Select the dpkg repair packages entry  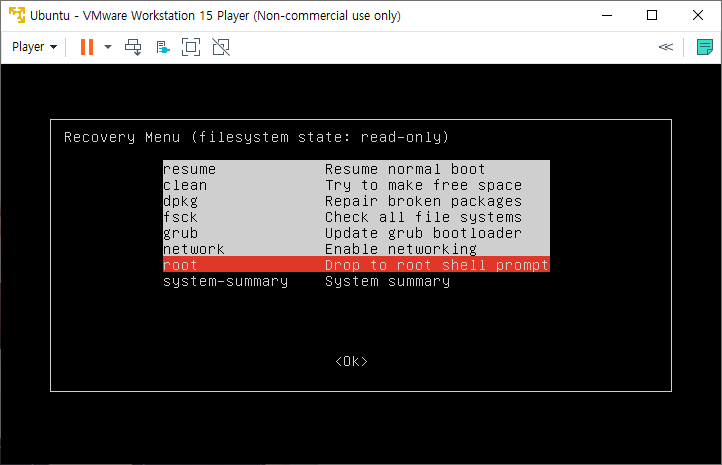click(x=356, y=201)
